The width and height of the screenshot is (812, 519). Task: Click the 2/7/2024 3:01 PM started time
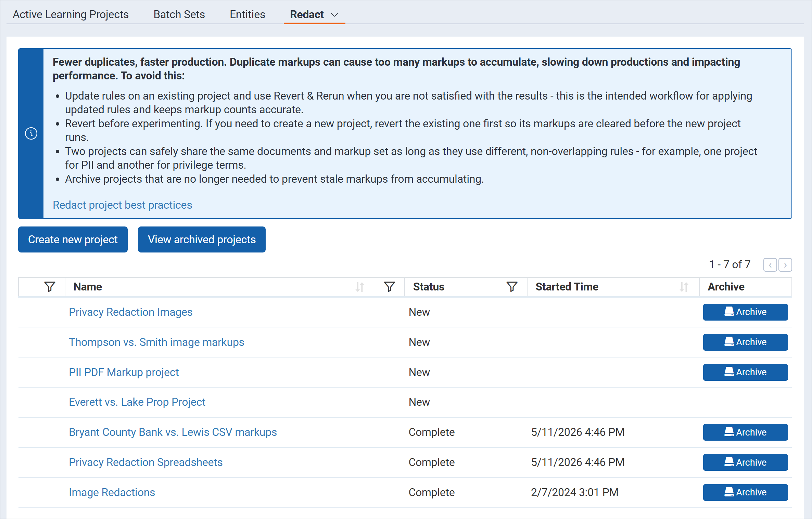[x=574, y=492]
